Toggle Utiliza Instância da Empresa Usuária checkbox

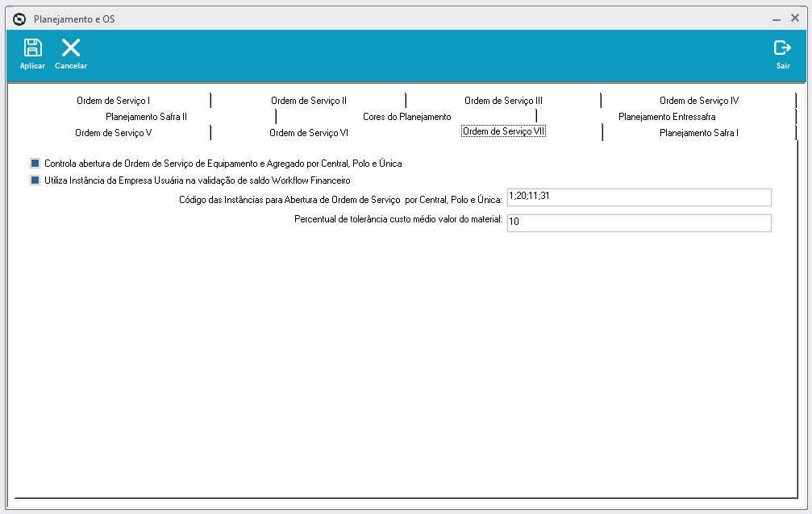tap(35, 180)
